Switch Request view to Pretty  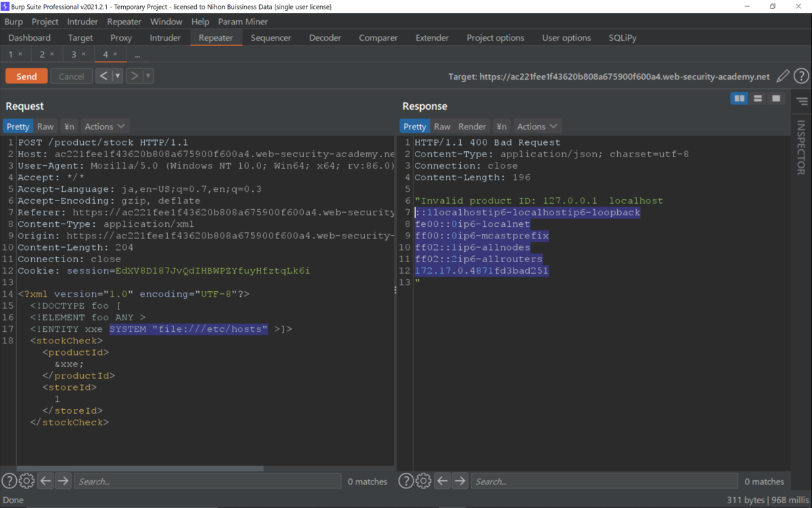point(18,127)
